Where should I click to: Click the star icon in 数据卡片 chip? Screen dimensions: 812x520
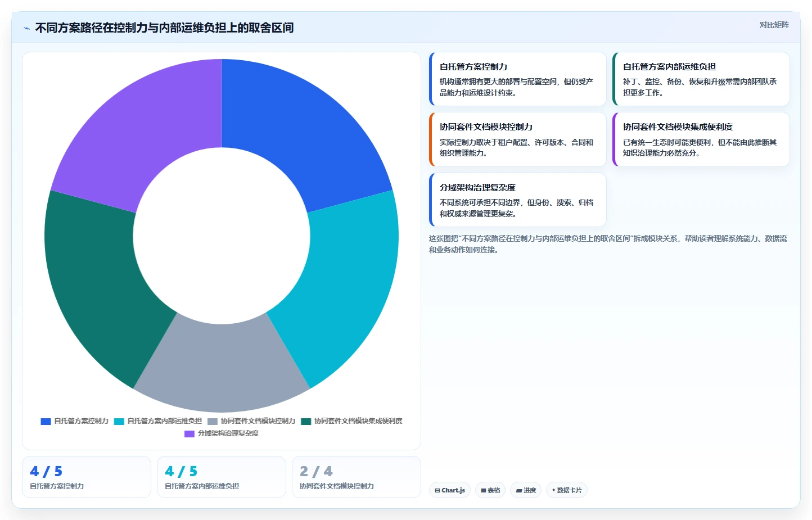coord(554,490)
